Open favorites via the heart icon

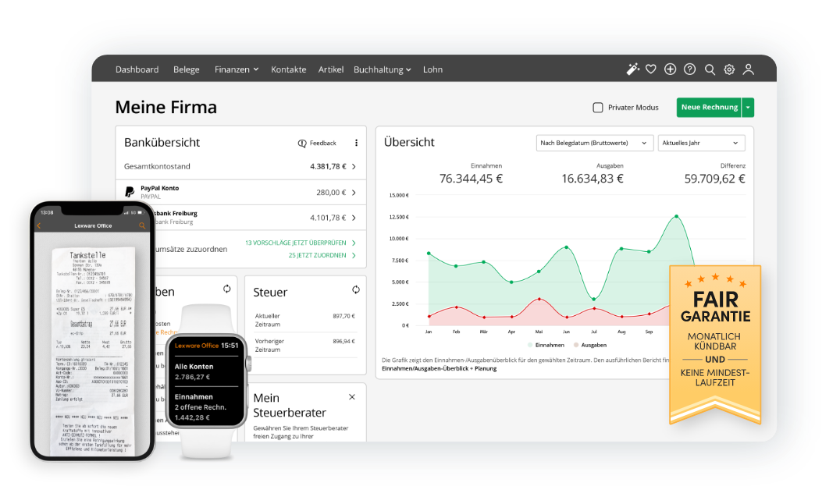point(650,69)
